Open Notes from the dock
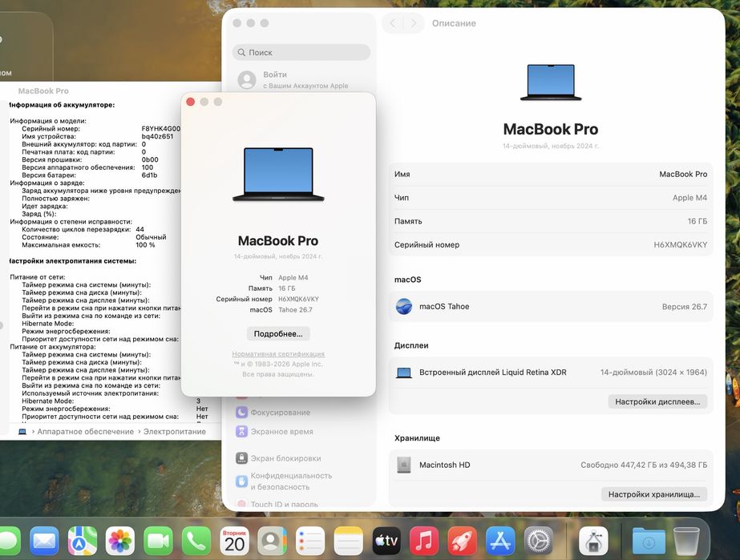The image size is (740, 560). pos(348,541)
